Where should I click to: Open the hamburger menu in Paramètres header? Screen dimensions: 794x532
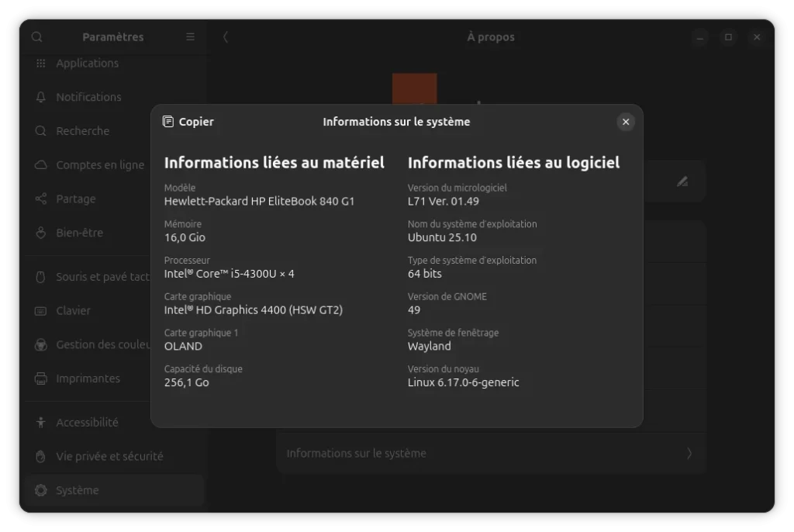point(191,37)
